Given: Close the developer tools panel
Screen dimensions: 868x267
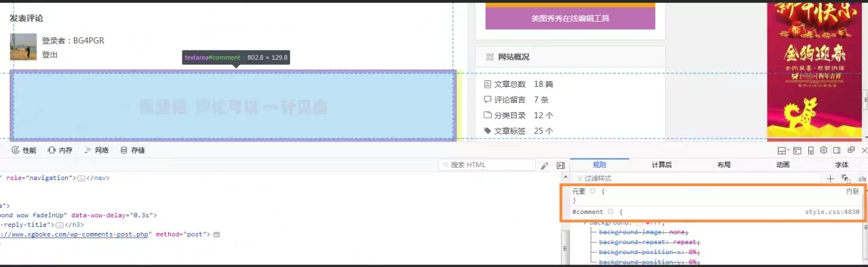Looking at the screenshot, I should pos(864,150).
